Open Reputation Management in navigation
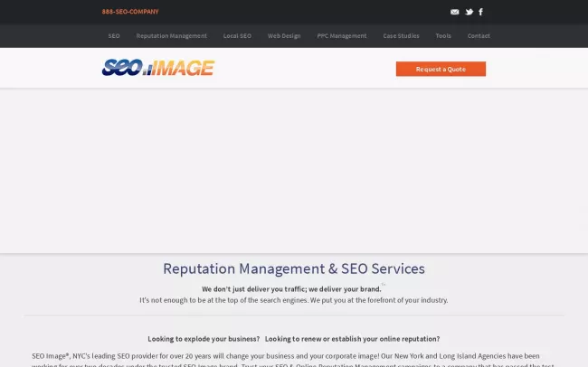The width and height of the screenshot is (588, 367). point(171,36)
